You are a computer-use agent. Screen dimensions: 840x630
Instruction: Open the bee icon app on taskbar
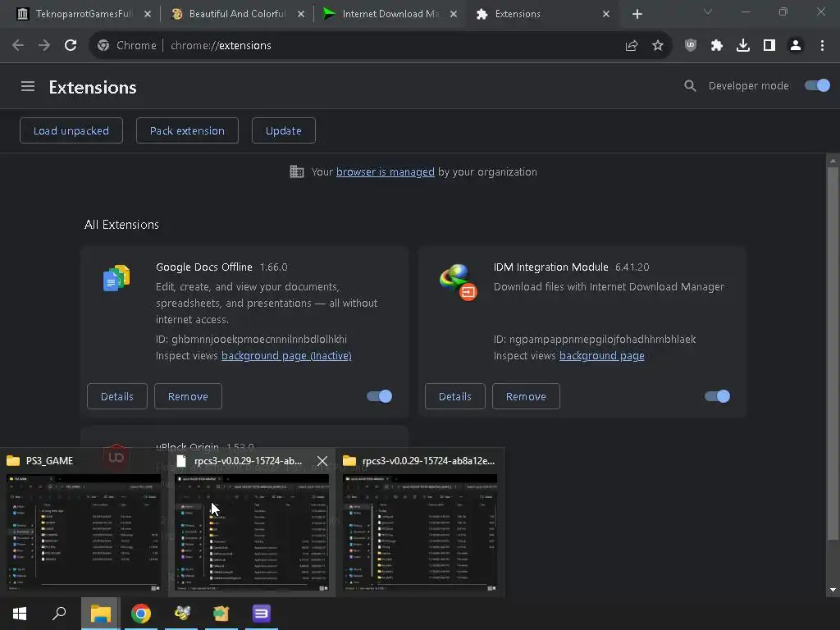[x=181, y=614]
